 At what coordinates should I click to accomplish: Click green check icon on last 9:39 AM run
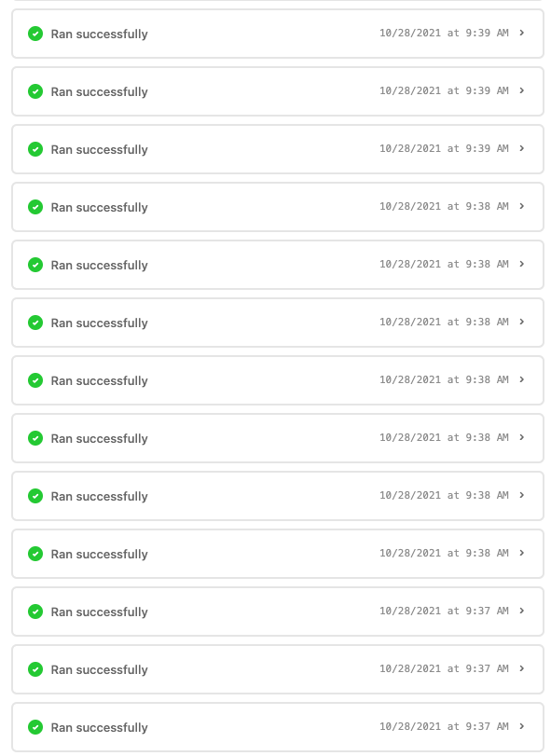pyautogui.click(x=35, y=149)
